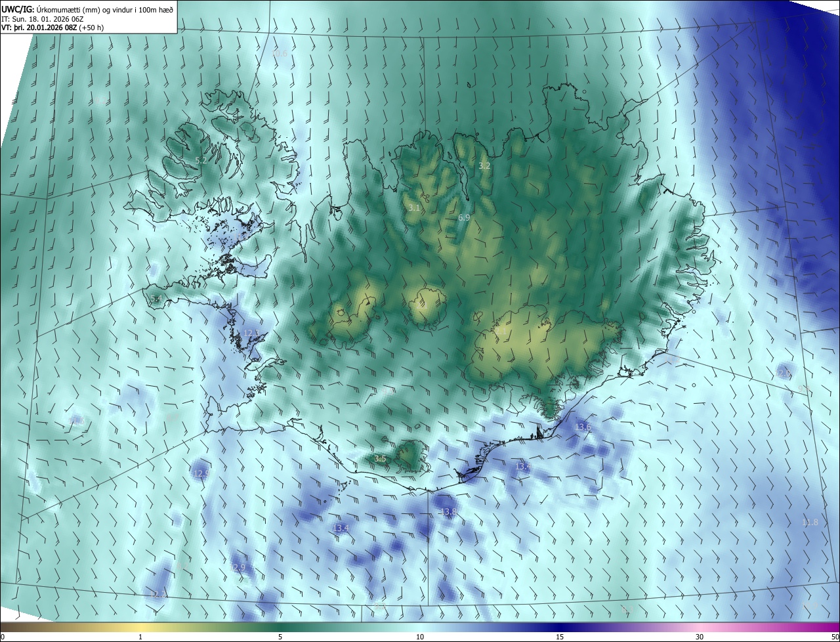Image resolution: width=840 pixels, height=642 pixels.
Task: Click the 5.2 value over the Westfjords
Action: (x=201, y=160)
